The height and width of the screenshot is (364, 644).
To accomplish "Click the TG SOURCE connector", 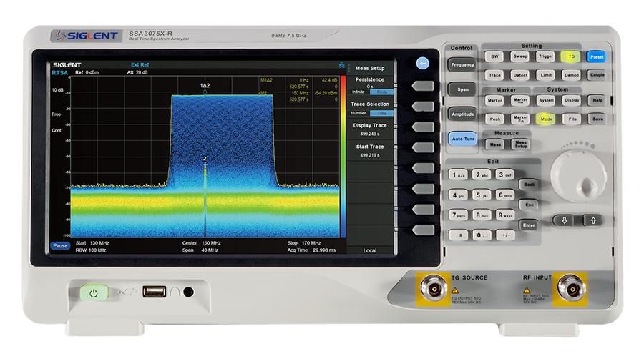I will click(x=433, y=288).
